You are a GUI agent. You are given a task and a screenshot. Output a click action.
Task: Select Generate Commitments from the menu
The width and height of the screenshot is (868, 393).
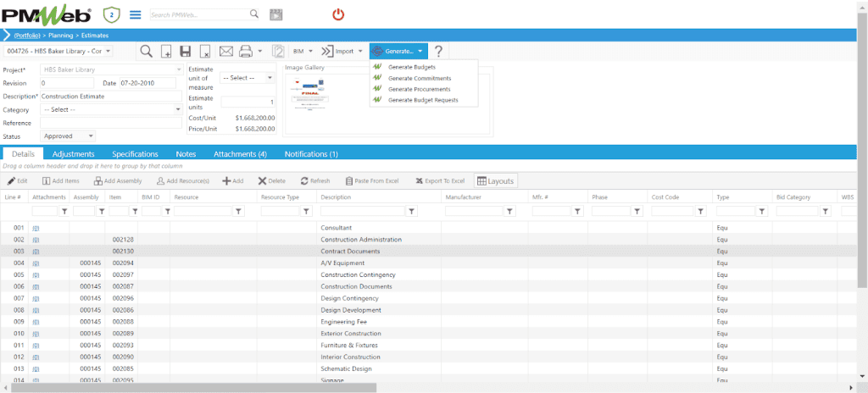pyautogui.click(x=419, y=78)
